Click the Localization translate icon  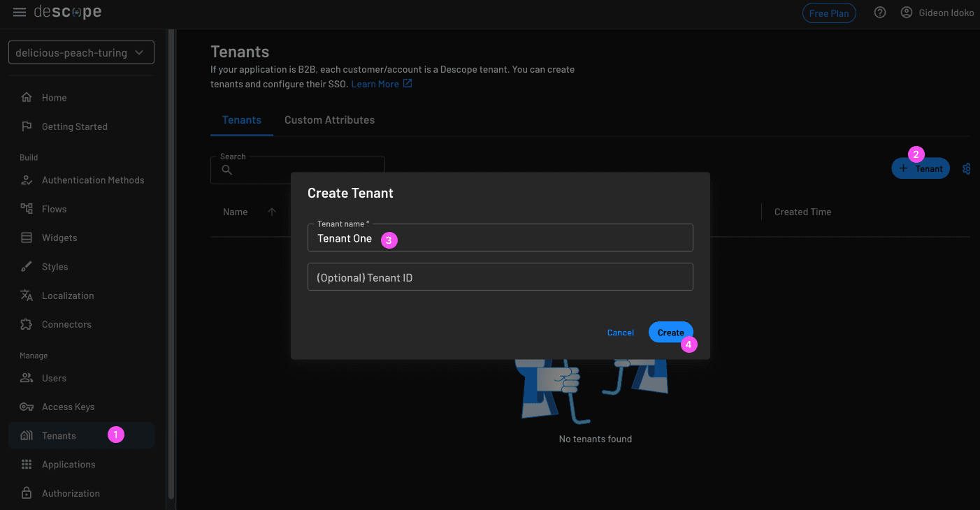[x=27, y=296]
